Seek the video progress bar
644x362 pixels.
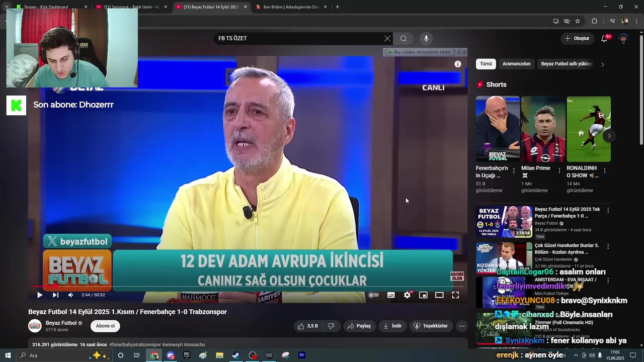[x=247, y=287]
